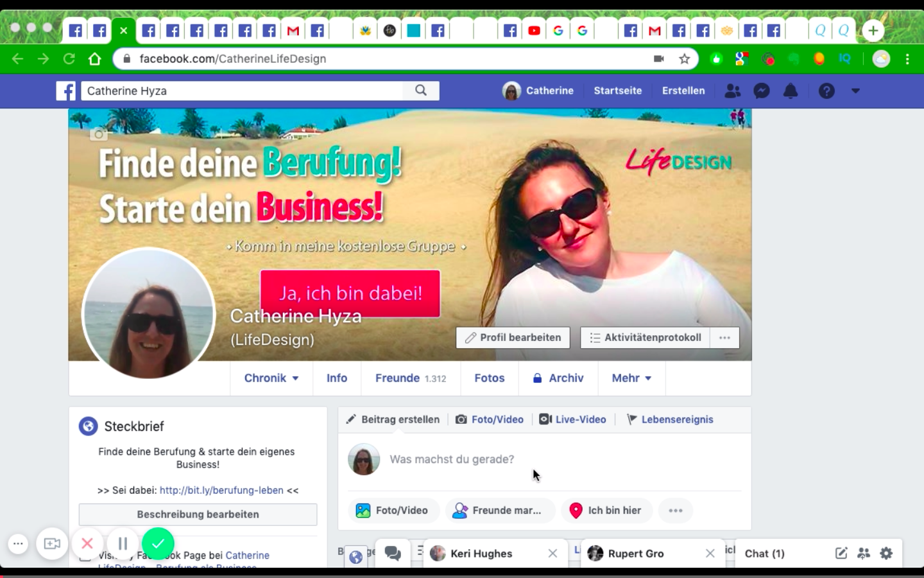924x578 pixels.
Task: Click the Profil bearbeiten button
Action: coord(513,338)
